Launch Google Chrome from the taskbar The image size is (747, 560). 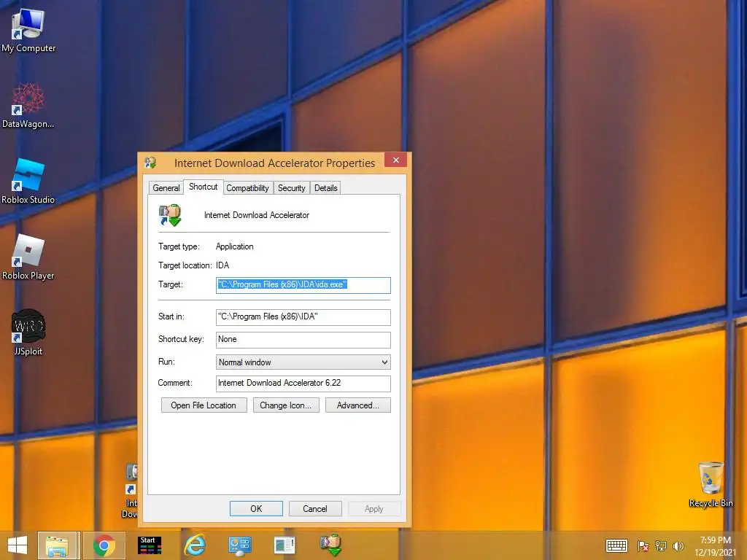pyautogui.click(x=104, y=545)
